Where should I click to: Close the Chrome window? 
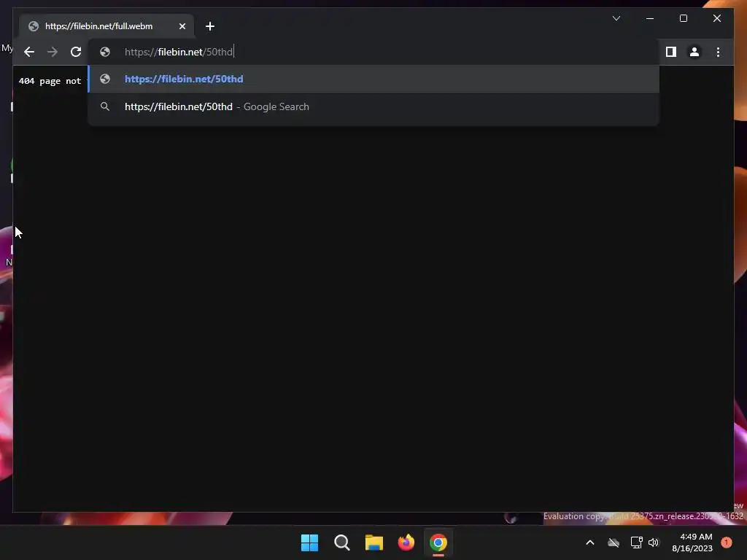tap(717, 18)
